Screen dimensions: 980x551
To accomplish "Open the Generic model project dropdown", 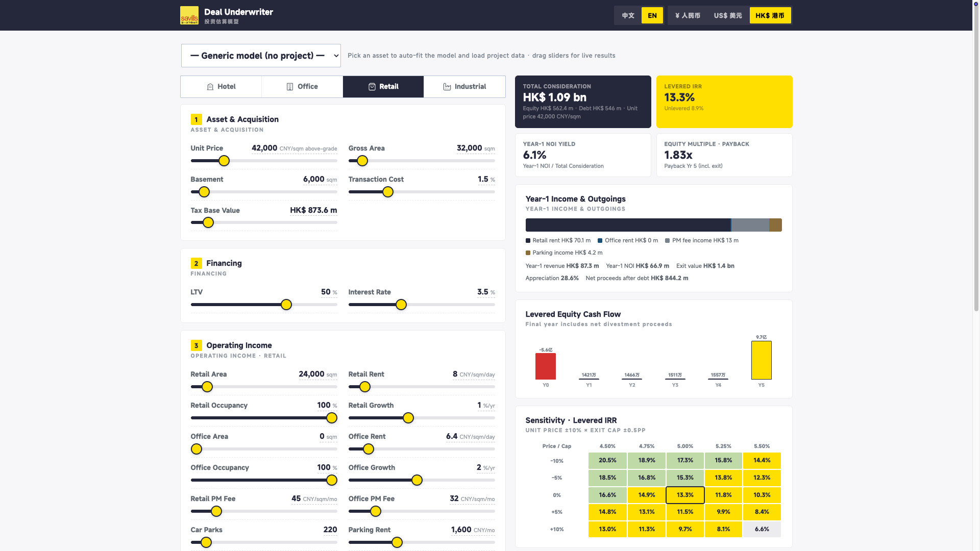I will pyautogui.click(x=261, y=56).
